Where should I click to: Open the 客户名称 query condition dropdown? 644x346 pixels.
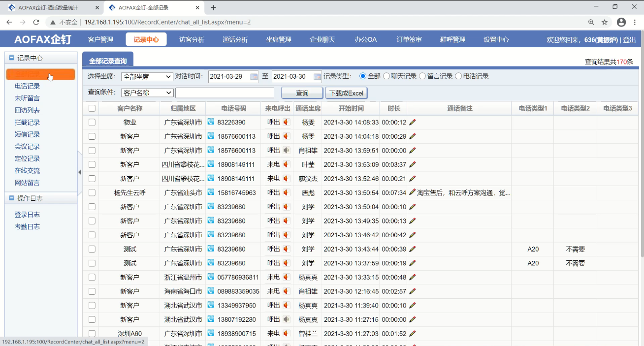point(147,93)
